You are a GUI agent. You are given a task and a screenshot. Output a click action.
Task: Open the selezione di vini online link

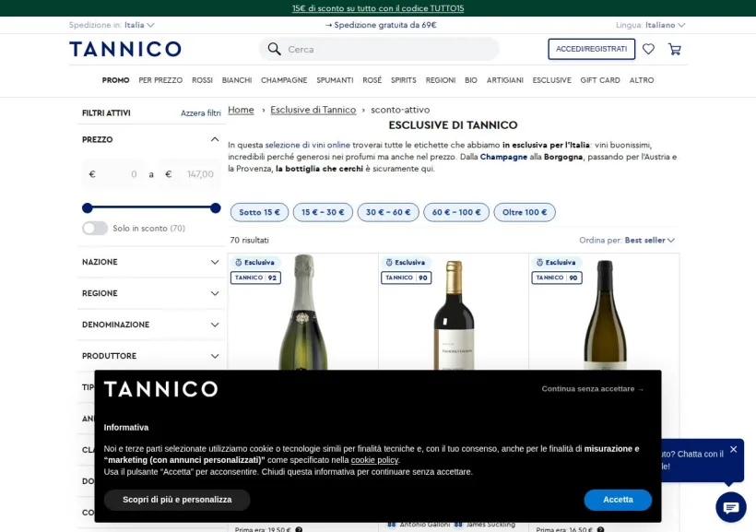(308, 145)
